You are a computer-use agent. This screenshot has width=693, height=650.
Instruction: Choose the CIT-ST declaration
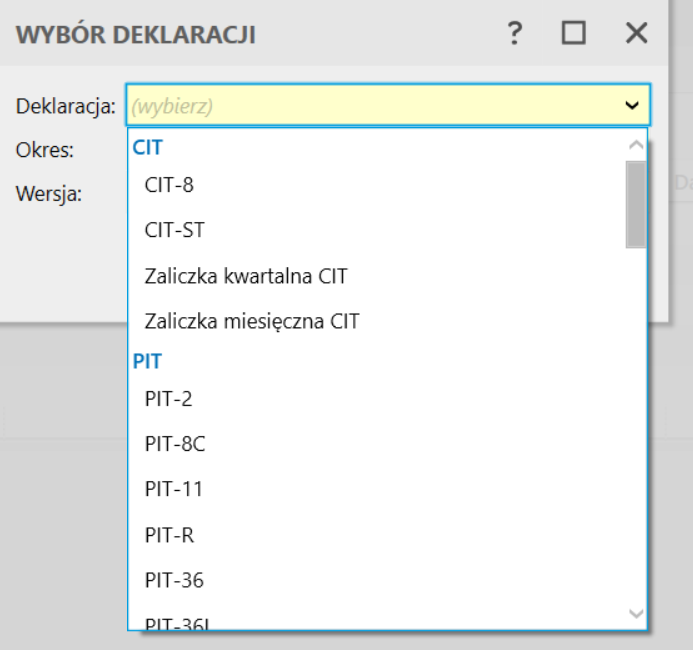[x=174, y=230]
